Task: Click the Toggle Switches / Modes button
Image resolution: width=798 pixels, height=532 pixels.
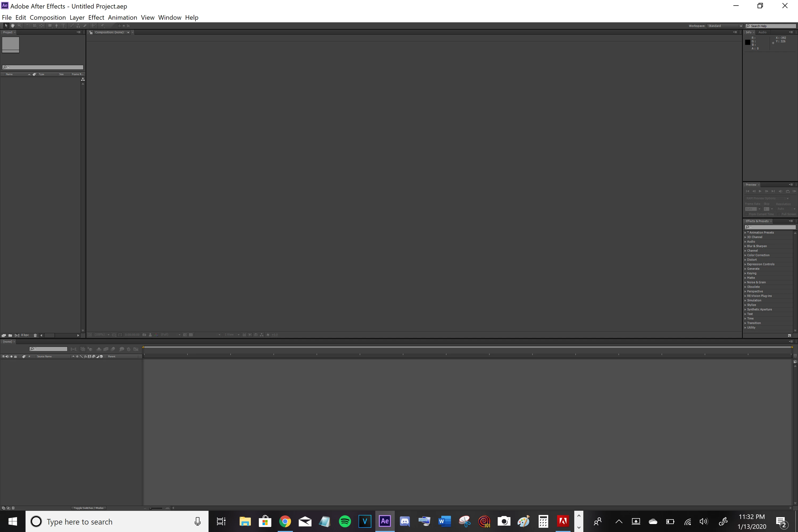Action: (89, 508)
